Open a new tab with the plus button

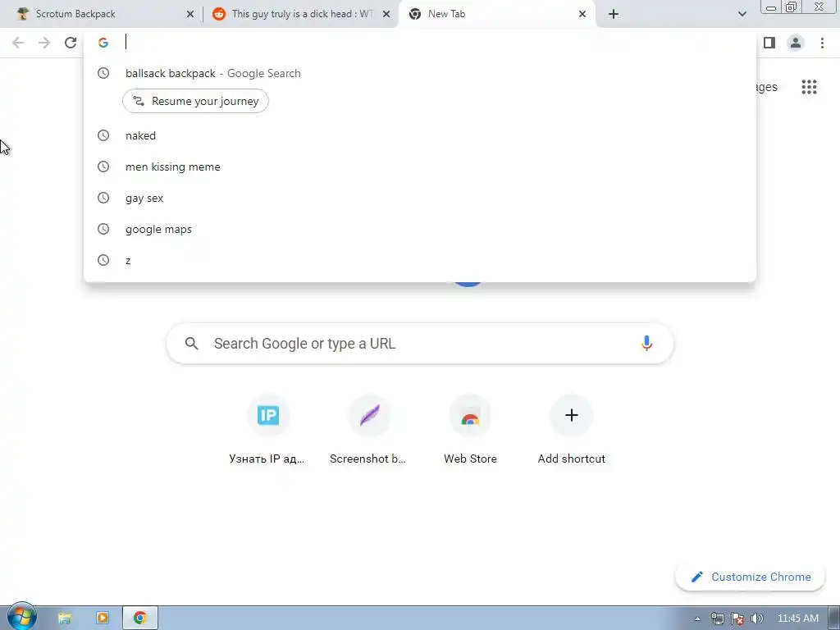click(x=614, y=14)
